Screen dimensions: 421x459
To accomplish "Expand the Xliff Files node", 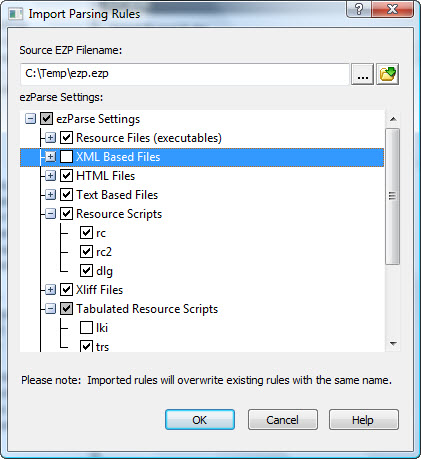I will [x=50, y=290].
